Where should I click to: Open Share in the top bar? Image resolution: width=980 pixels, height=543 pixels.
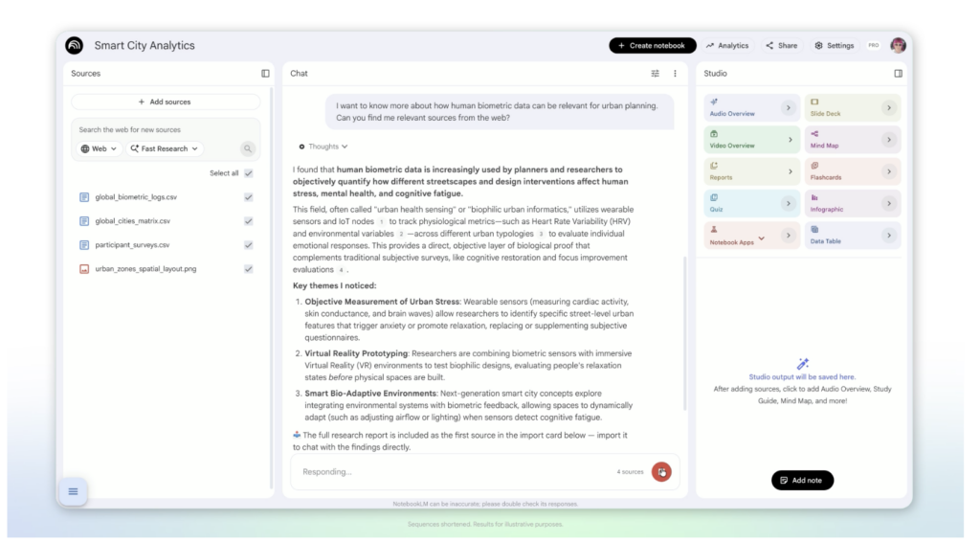tap(781, 45)
